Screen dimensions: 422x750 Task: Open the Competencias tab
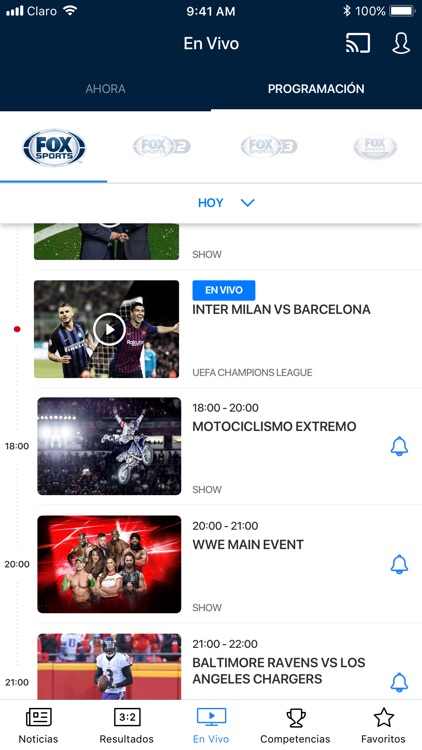click(x=295, y=726)
